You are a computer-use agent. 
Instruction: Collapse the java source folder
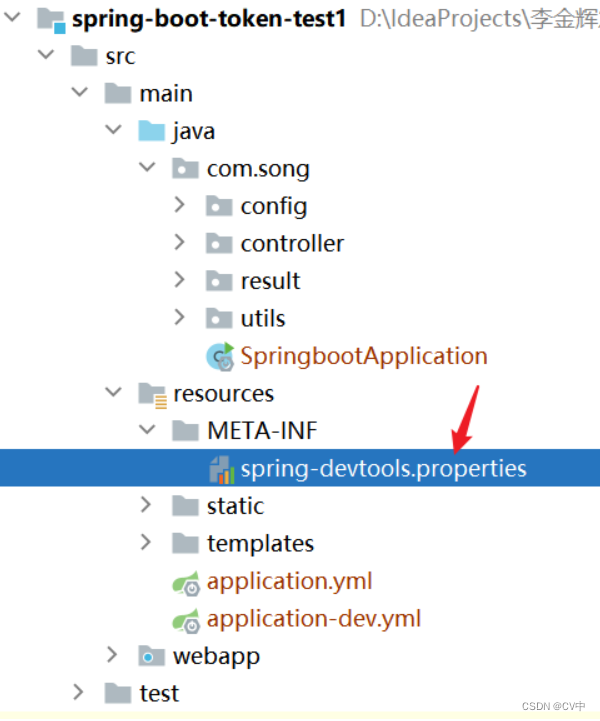113,130
